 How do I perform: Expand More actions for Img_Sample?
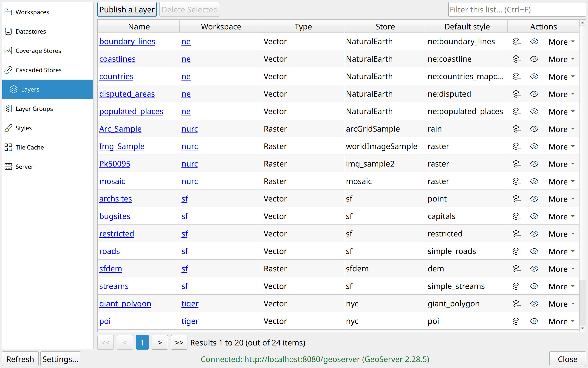[562, 147]
